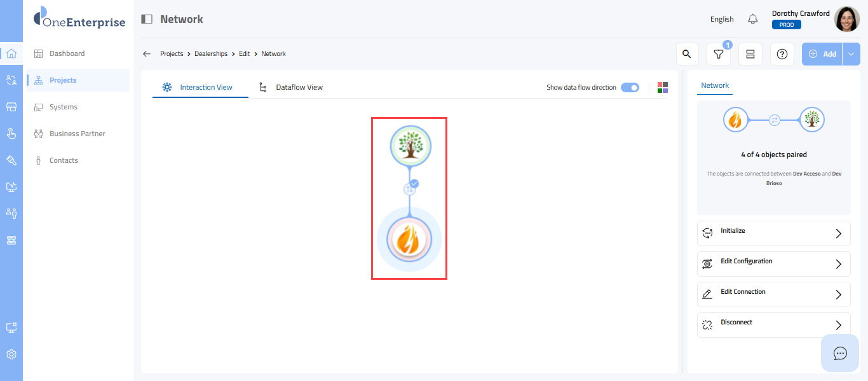The width and height of the screenshot is (868, 381).
Task: Expand the Add button dropdown arrow
Action: (851, 54)
